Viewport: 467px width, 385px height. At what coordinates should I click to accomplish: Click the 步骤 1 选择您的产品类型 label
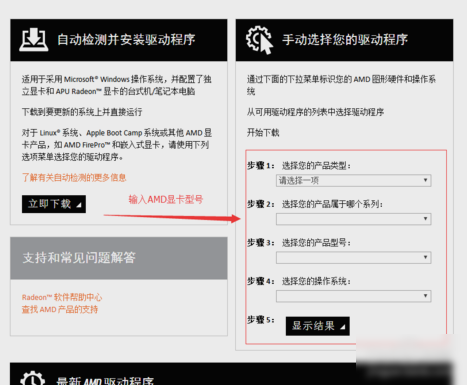click(x=299, y=166)
